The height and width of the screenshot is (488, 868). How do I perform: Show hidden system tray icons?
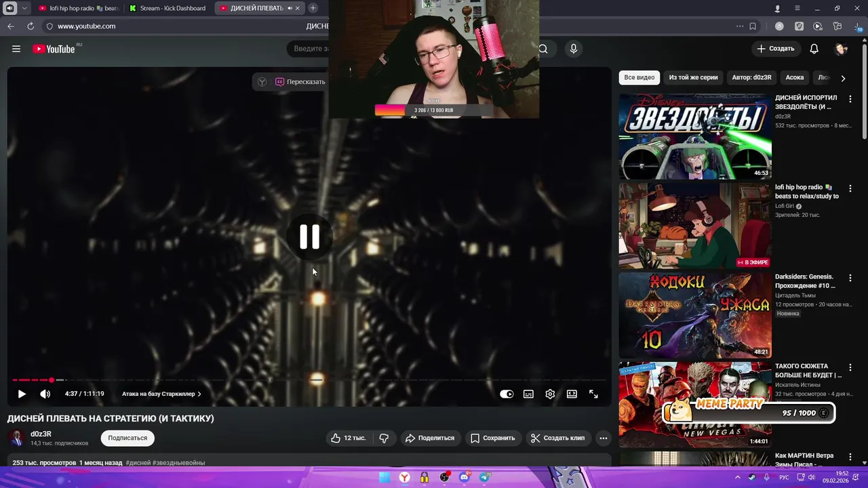tap(738, 477)
